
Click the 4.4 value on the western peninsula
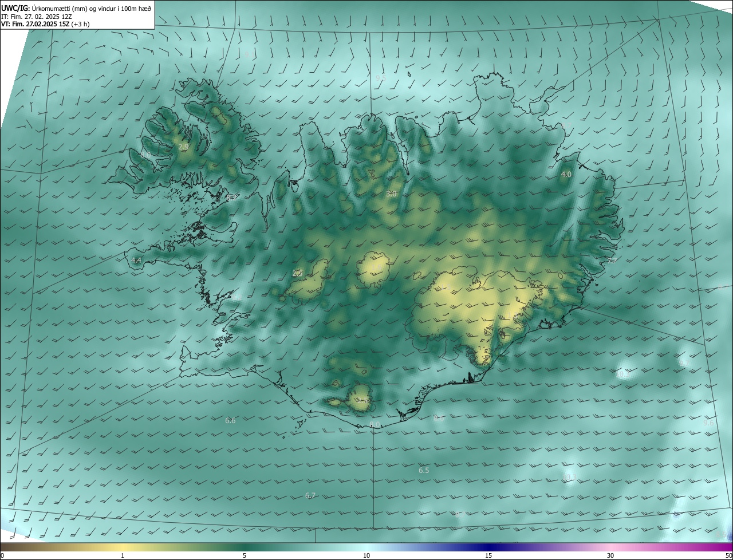tap(136, 260)
